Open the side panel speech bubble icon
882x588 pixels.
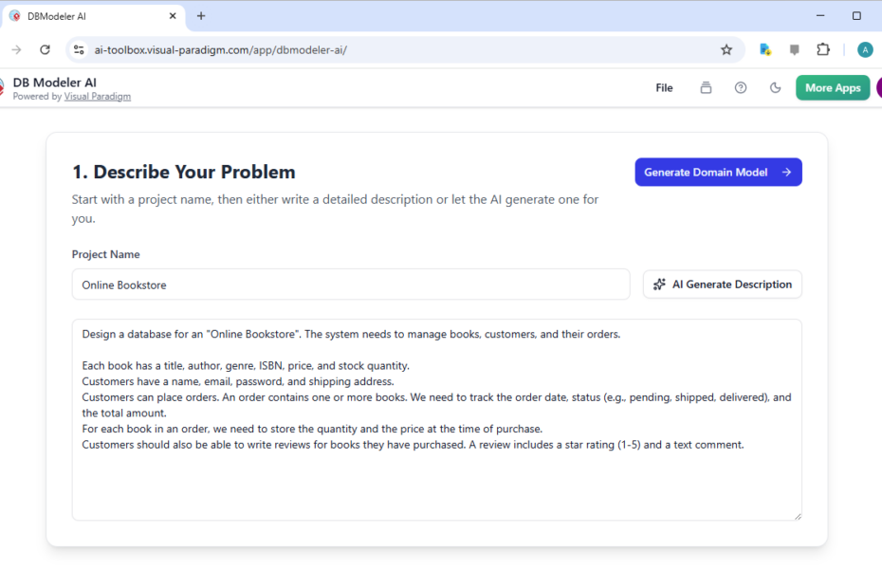click(x=795, y=48)
